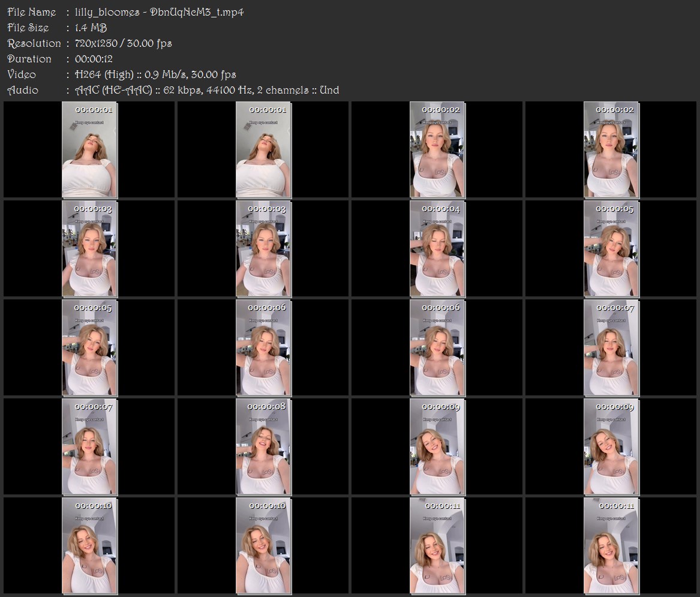700x597 pixels.
Task: Select the second thumbnail stamped 00:00:05
Action: pyautogui.click(x=89, y=348)
